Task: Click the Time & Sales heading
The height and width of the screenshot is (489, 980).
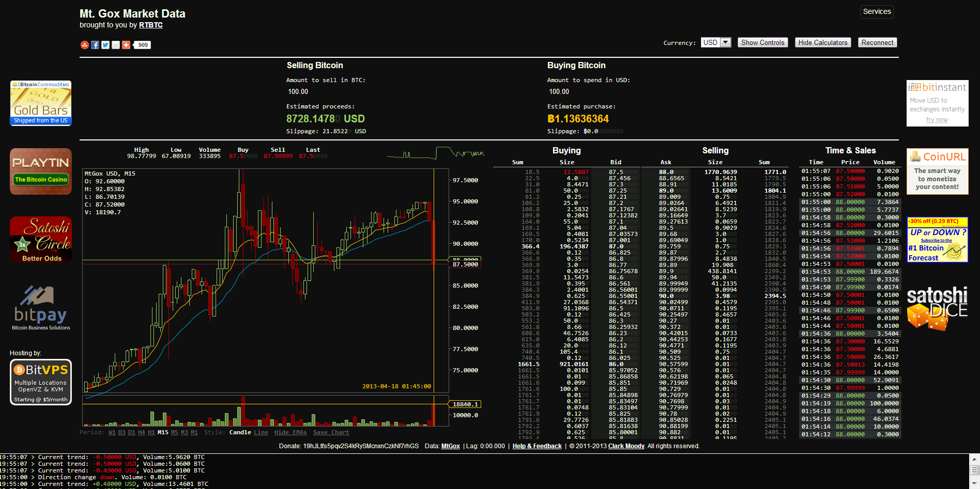Action: [x=850, y=151]
